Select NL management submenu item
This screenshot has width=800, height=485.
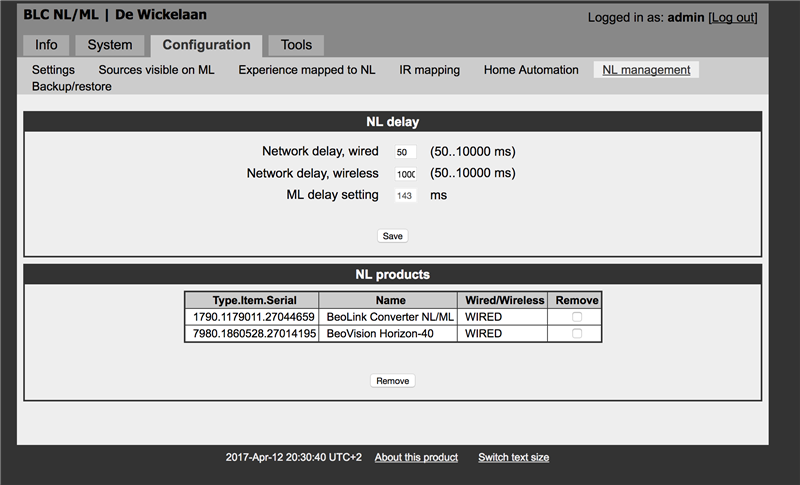pos(646,70)
